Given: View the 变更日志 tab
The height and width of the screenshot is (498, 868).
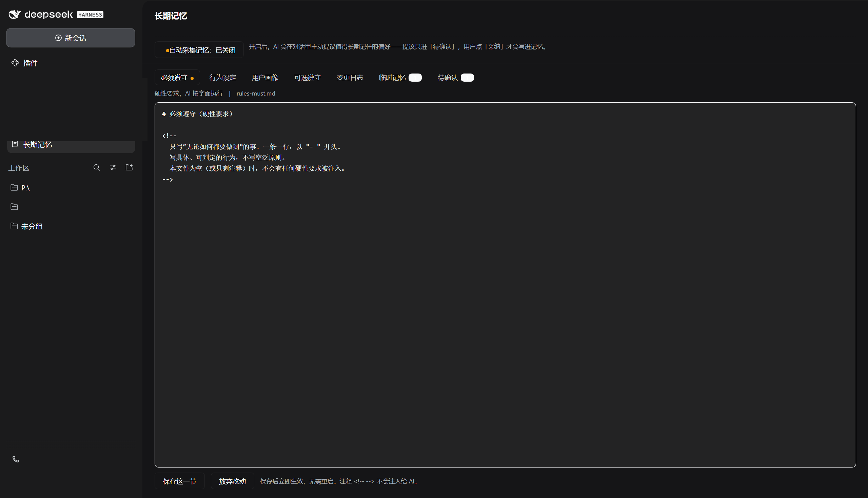Looking at the screenshot, I should [x=350, y=78].
